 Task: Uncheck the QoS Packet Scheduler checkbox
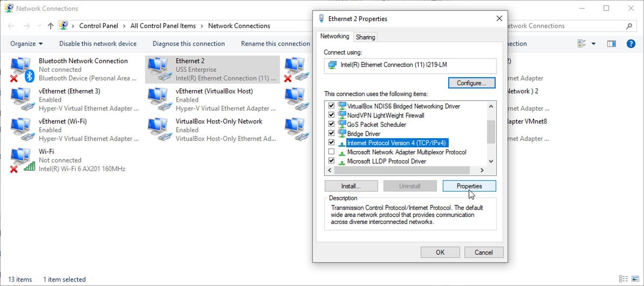click(331, 124)
